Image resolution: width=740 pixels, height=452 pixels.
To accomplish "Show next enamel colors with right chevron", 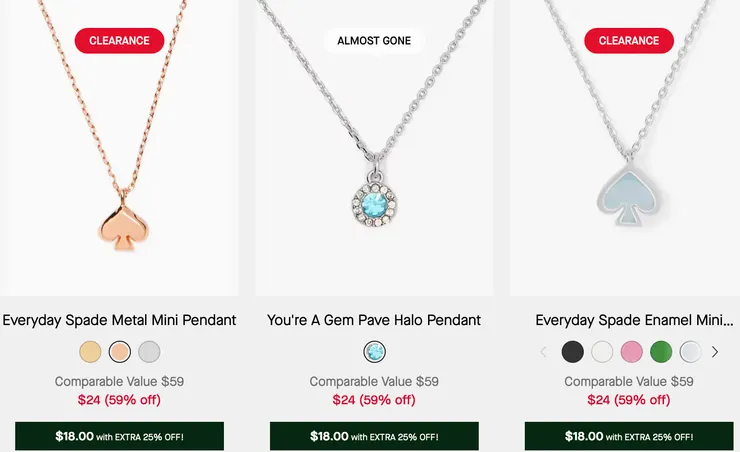I will point(715,352).
